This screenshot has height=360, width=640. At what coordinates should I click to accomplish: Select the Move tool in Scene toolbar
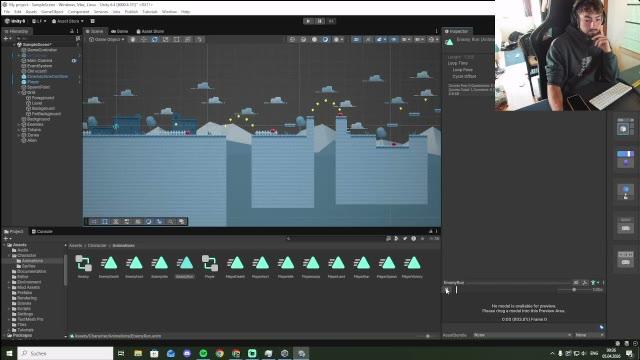144,40
